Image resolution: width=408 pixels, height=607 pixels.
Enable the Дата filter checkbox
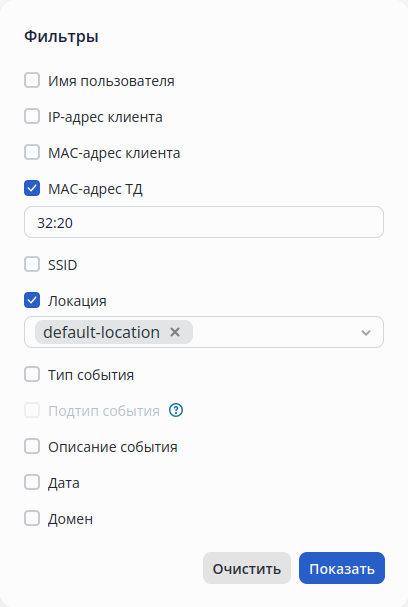tap(32, 482)
